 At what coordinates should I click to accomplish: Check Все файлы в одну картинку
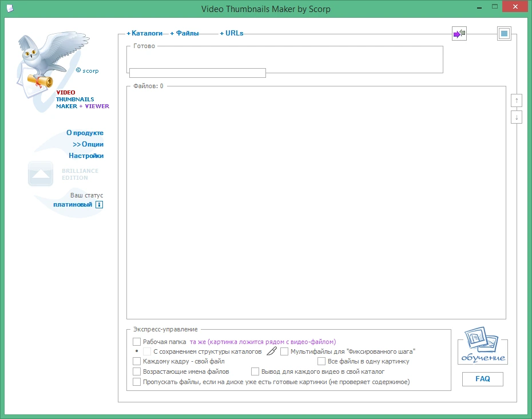(321, 361)
